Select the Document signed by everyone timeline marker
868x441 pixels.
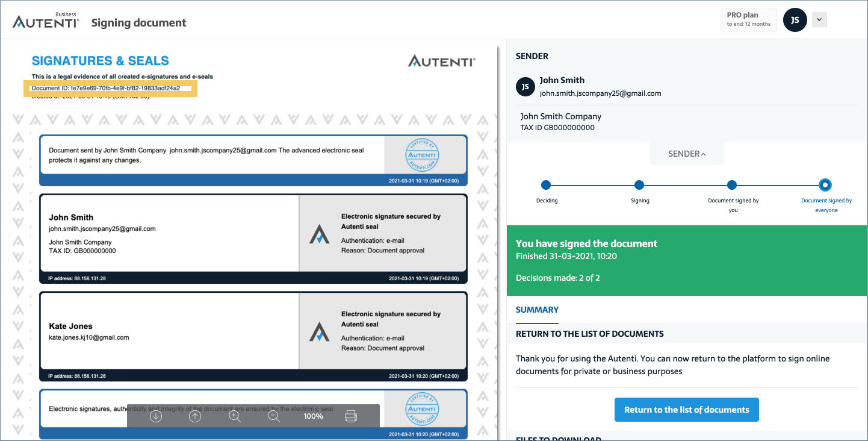tap(825, 185)
